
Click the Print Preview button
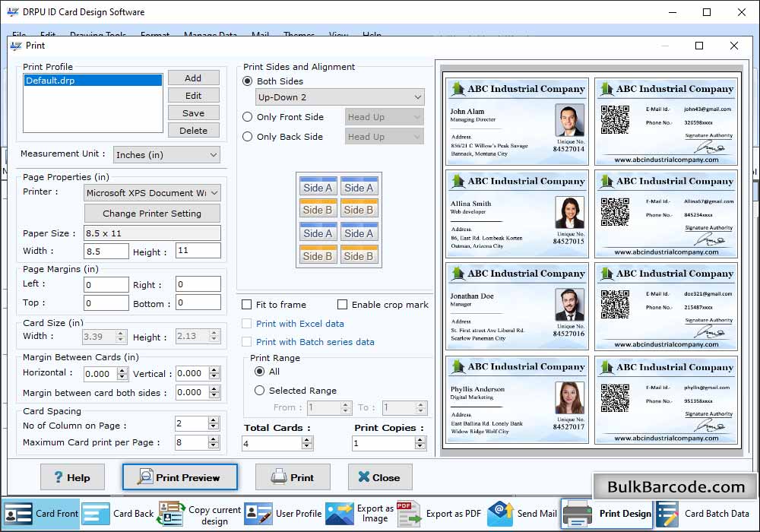pyautogui.click(x=180, y=477)
